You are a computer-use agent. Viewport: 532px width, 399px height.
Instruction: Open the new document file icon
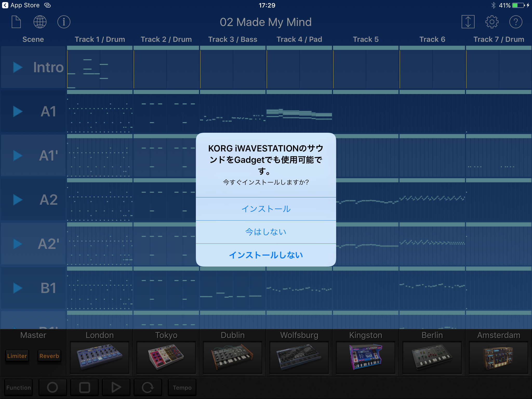pyautogui.click(x=16, y=22)
